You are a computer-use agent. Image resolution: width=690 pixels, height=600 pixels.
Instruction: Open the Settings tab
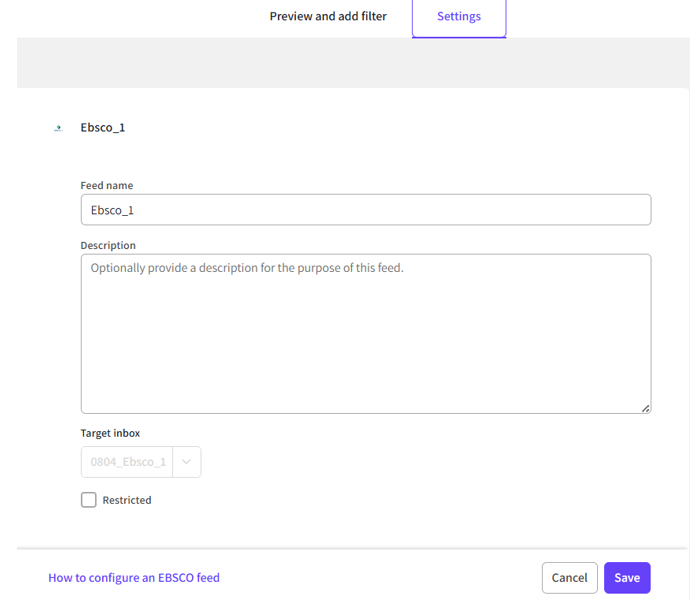pos(459,17)
